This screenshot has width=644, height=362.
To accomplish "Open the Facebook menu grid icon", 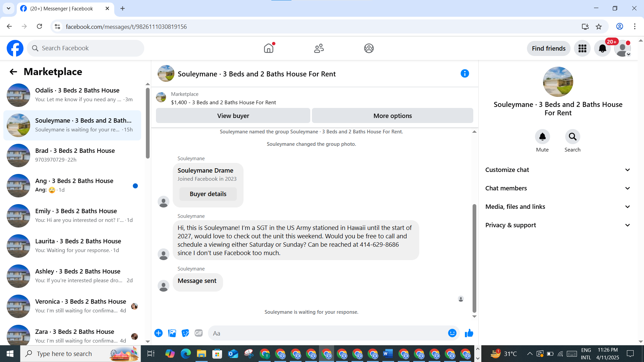I will pos(582,49).
